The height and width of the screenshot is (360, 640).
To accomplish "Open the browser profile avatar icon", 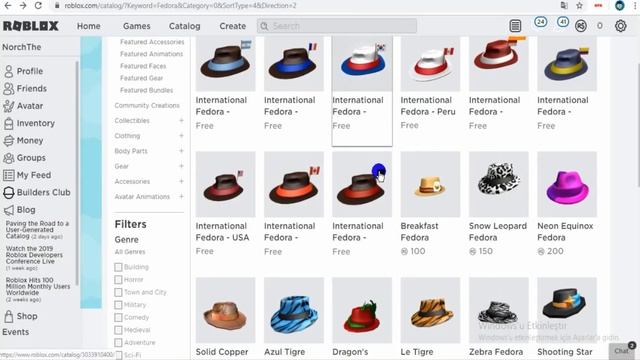I will pos(620,6).
